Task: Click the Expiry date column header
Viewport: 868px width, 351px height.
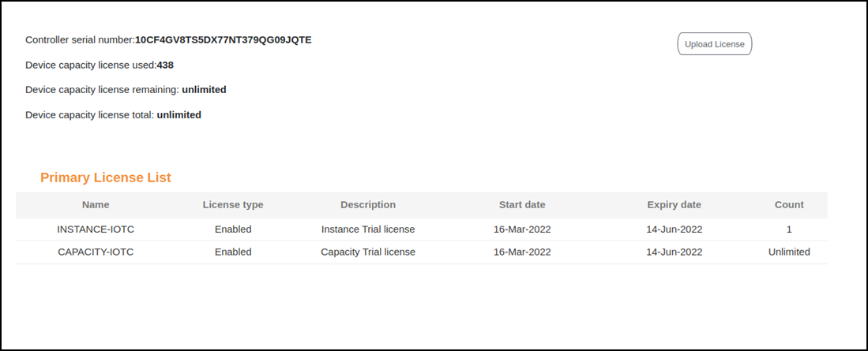Action: click(x=674, y=204)
